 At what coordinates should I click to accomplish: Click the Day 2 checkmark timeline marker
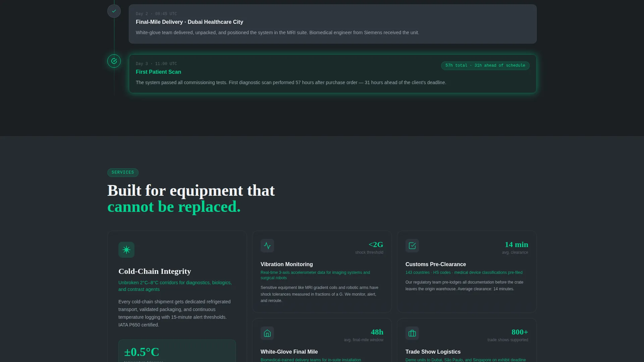(114, 11)
